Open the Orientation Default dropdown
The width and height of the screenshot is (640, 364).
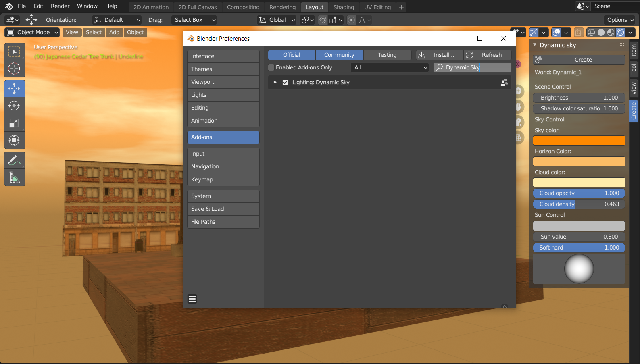(x=117, y=20)
